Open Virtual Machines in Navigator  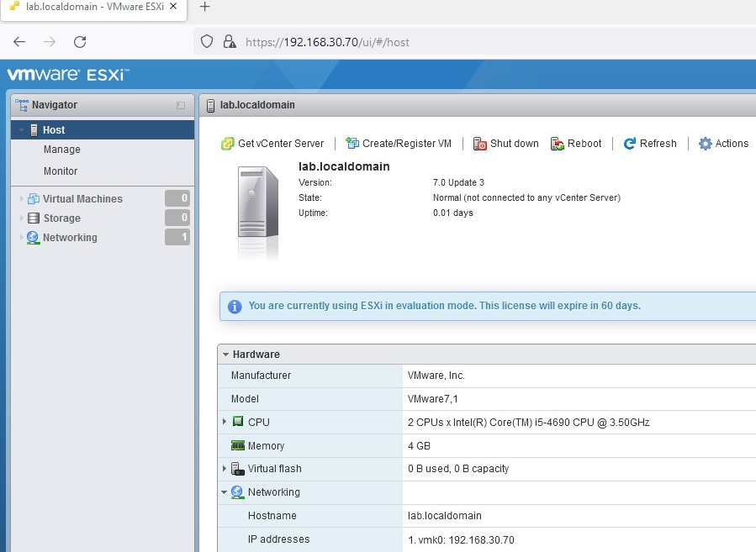click(x=82, y=198)
